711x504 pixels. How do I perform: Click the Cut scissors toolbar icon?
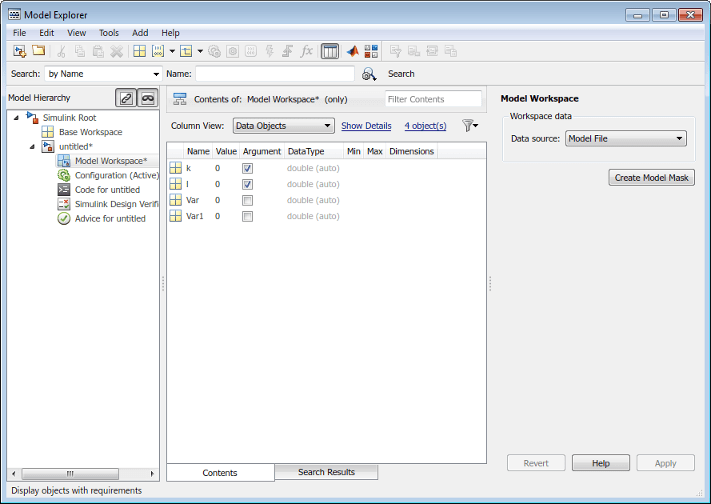click(61, 51)
